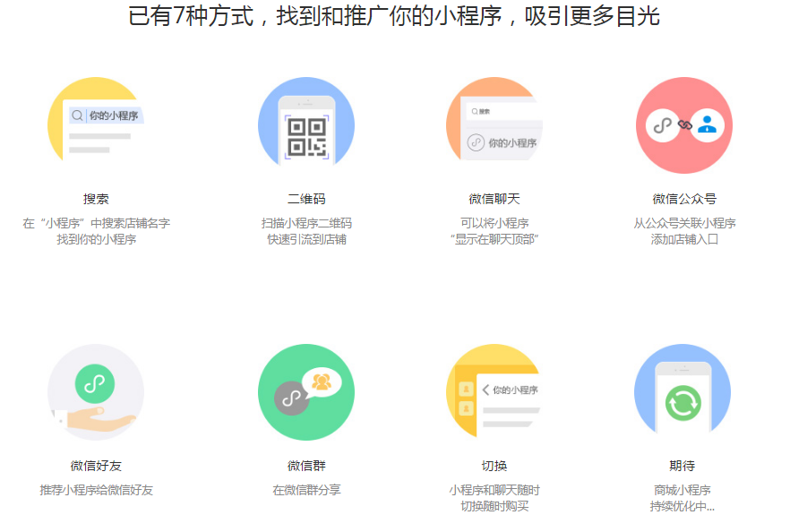Open the 微信公众号 linked-accounts icon
Screen dimensions: 790x532
pos(683,125)
